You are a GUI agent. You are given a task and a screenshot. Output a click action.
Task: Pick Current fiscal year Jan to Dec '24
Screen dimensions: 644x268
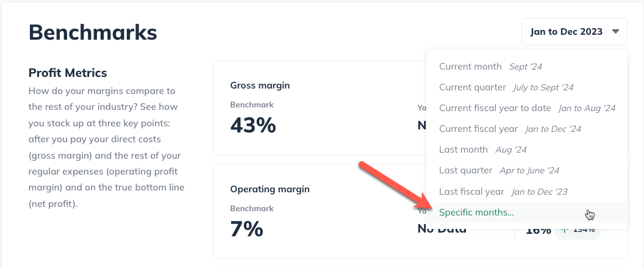tap(526, 129)
